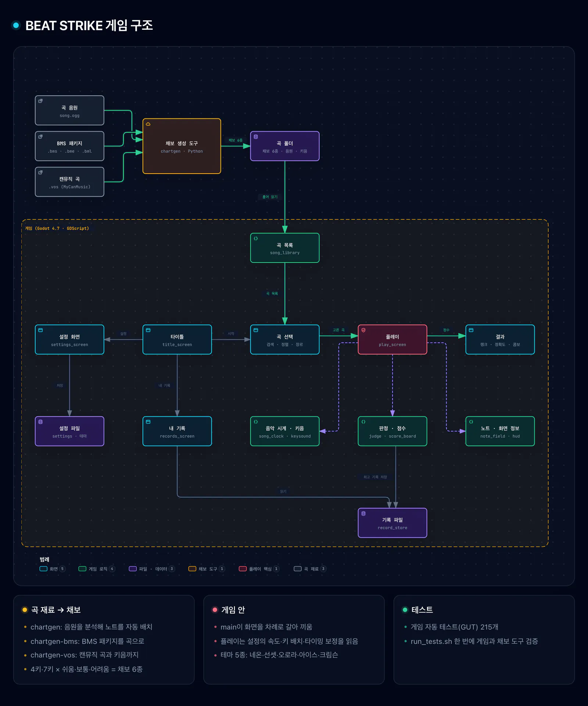Click the database icon in 설정 파일 node

tap(40, 422)
